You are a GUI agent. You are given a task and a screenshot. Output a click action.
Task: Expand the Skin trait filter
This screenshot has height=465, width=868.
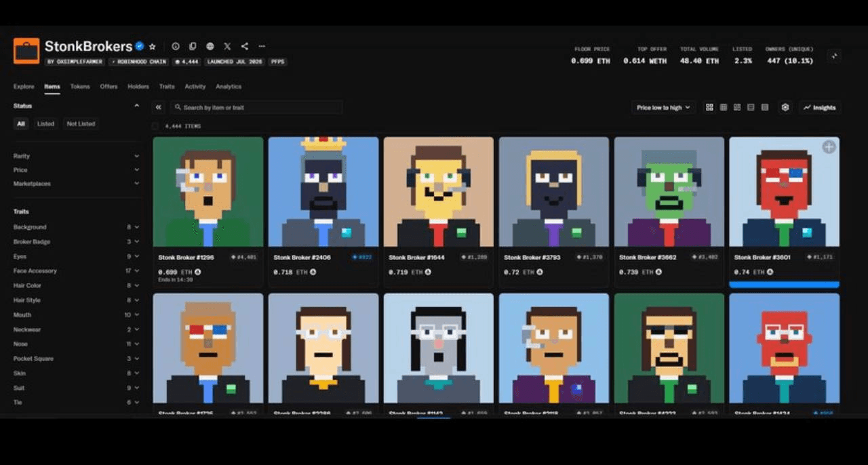77,373
